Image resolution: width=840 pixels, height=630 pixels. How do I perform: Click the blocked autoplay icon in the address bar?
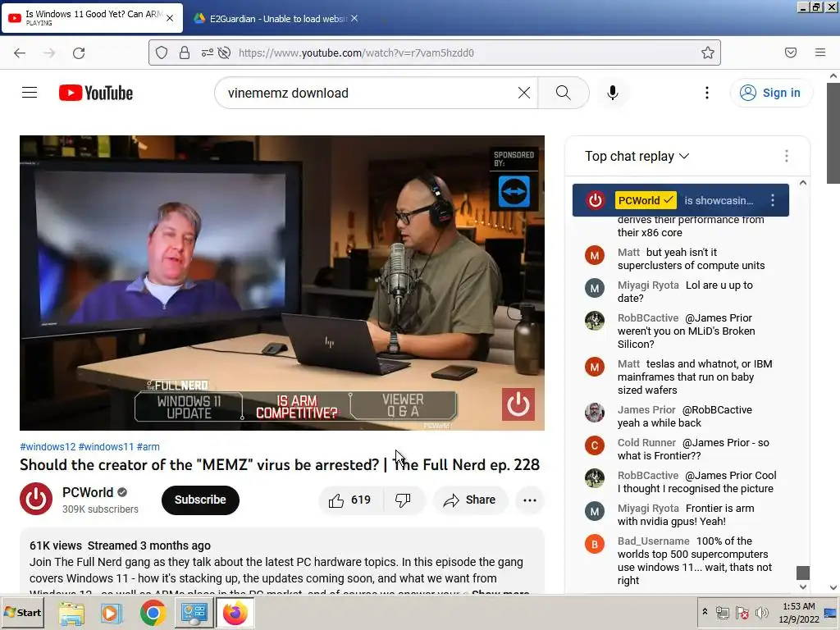(x=225, y=52)
